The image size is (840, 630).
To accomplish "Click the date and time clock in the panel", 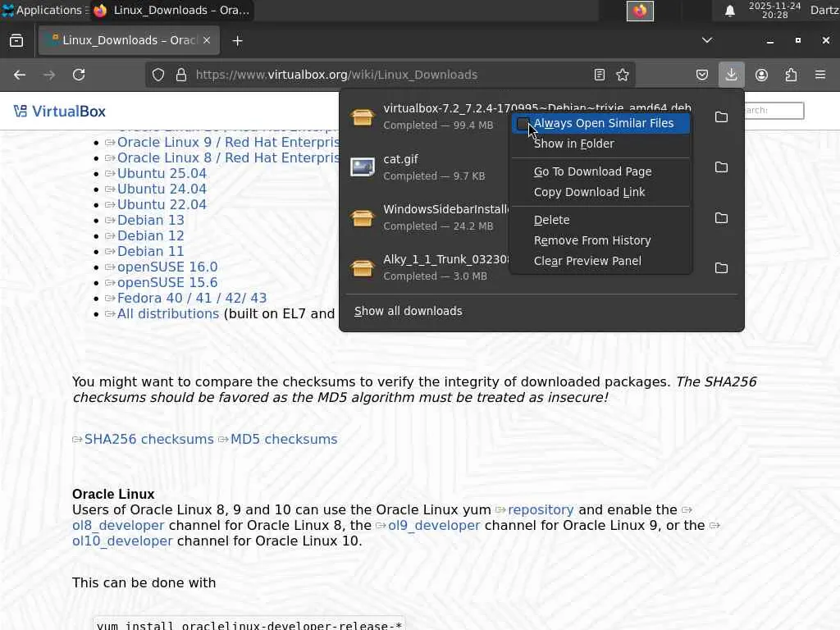I will pos(774,10).
